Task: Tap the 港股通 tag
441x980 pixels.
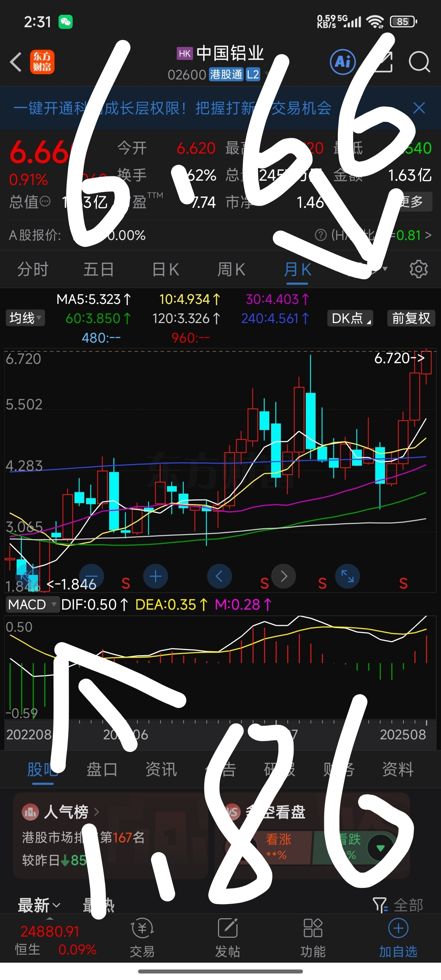Action: click(226, 74)
